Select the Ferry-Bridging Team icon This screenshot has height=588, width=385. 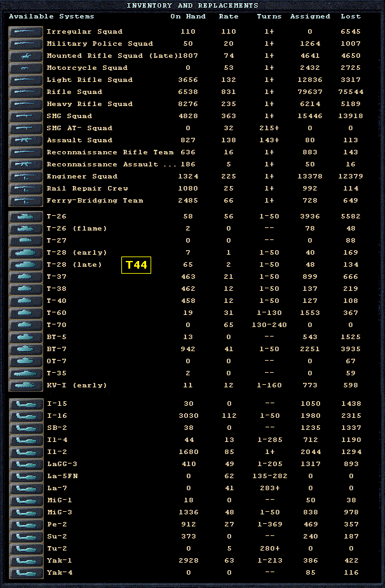25,201
